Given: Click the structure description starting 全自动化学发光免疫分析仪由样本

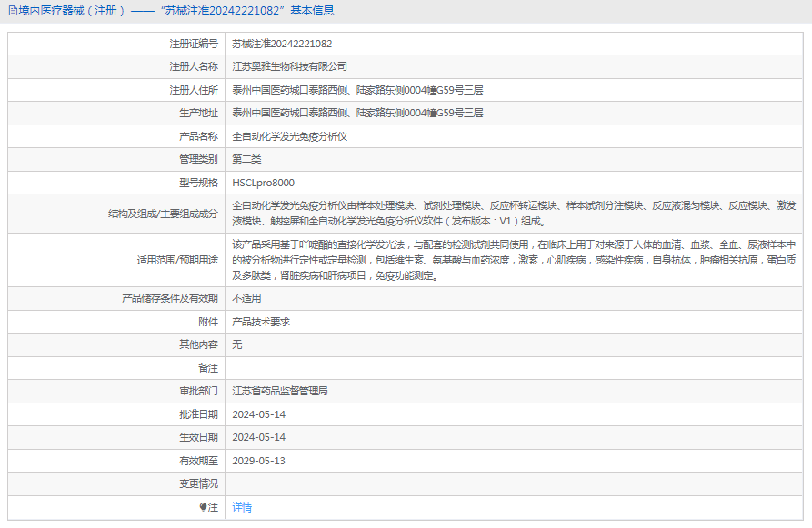Looking at the screenshot, I should pyautogui.click(x=514, y=214).
